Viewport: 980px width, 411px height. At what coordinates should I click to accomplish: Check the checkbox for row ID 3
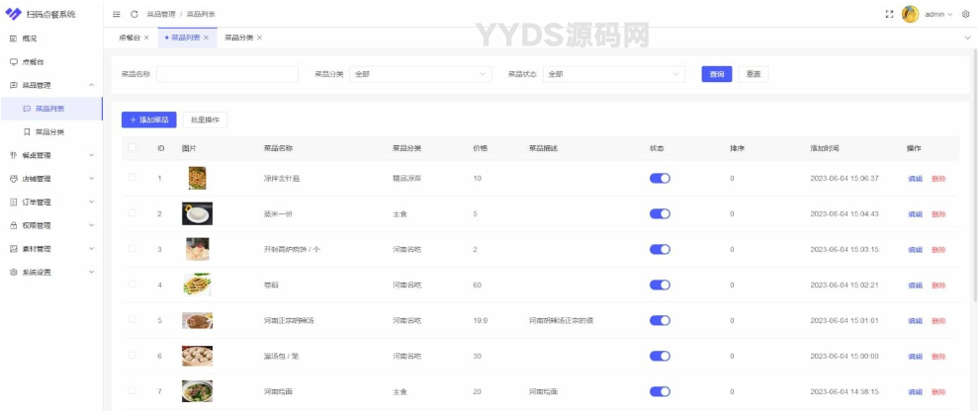pos(133,249)
